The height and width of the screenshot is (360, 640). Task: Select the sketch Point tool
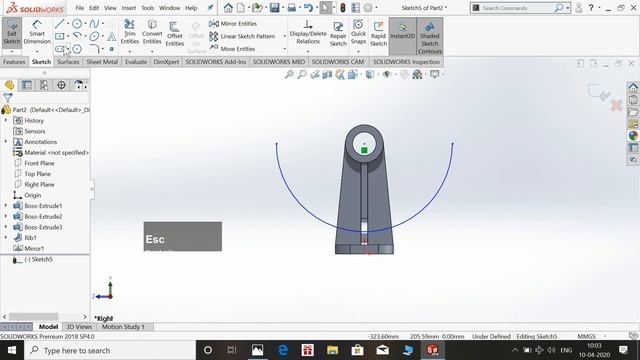click(x=111, y=49)
